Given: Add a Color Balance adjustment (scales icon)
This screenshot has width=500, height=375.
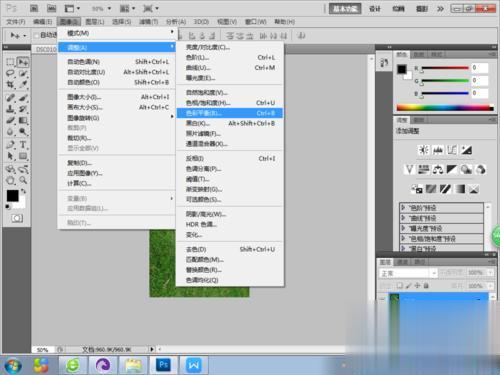Looking at the screenshot, I should [438, 170].
